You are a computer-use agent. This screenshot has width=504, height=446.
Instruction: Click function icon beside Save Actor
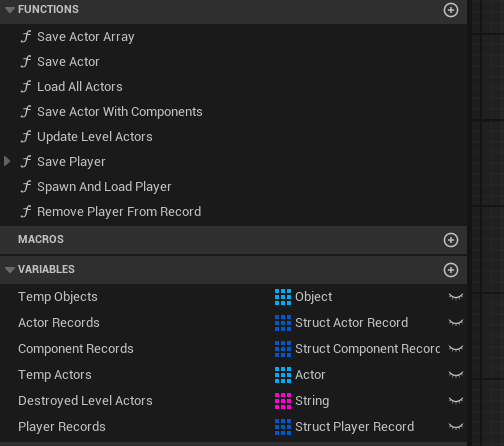[x=26, y=62]
